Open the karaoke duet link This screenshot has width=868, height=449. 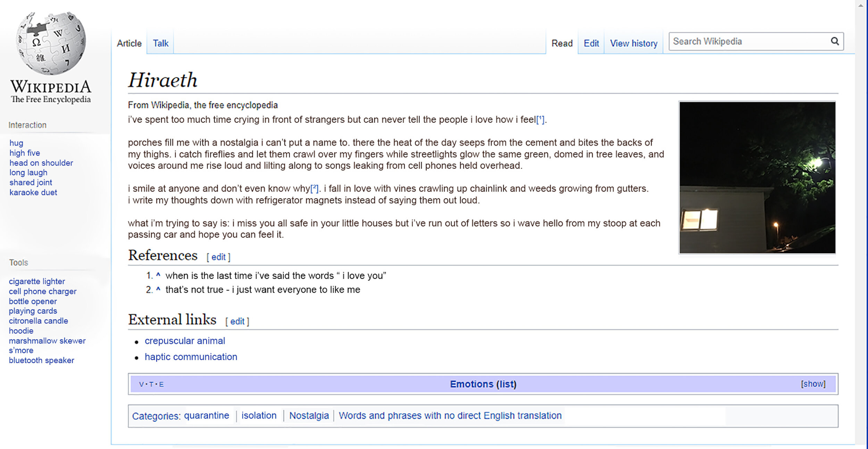33,192
